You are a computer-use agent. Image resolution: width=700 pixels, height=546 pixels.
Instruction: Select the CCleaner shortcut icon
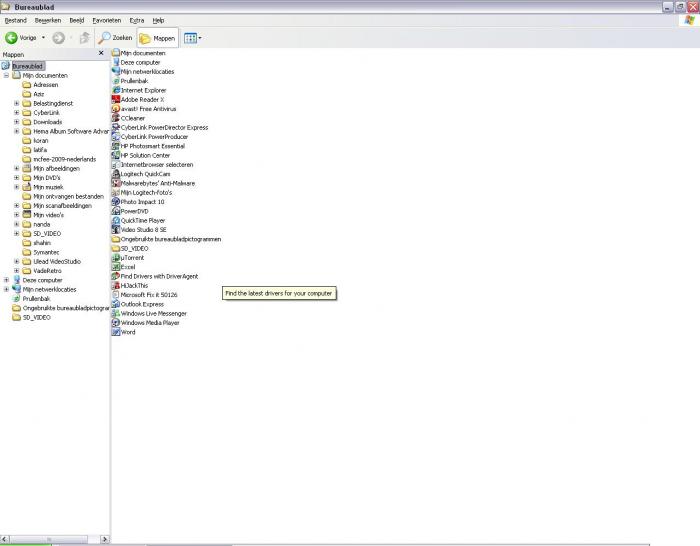[116, 118]
